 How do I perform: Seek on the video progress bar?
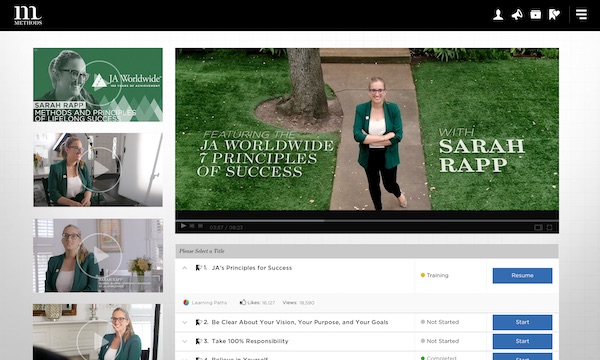(367, 220)
